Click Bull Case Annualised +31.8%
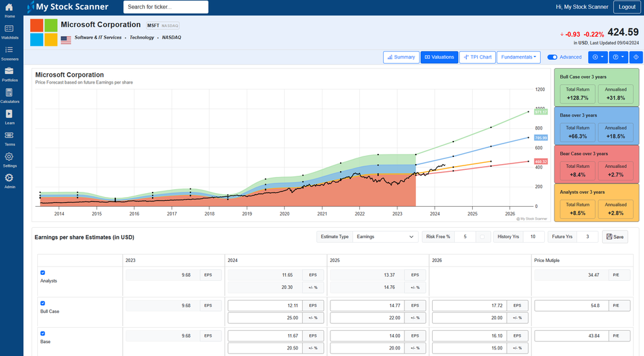This screenshot has height=356, width=644. coord(615,94)
